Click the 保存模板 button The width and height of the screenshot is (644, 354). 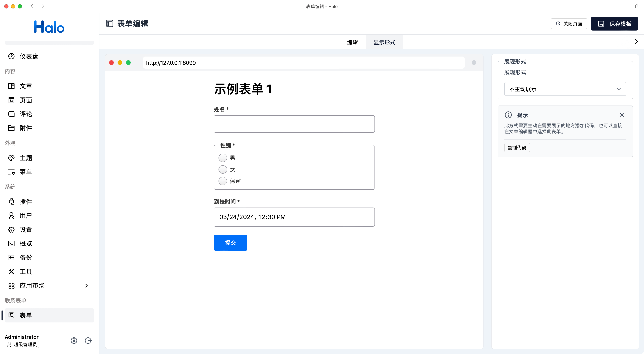(x=614, y=24)
